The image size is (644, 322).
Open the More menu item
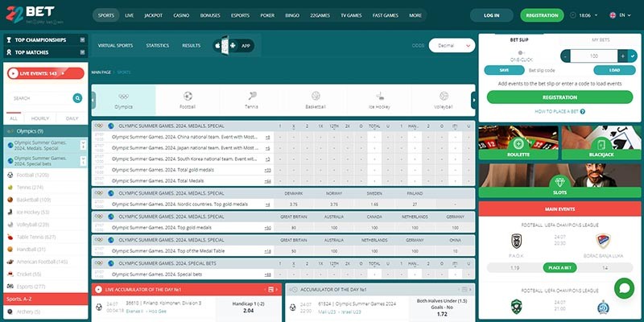coord(415,15)
